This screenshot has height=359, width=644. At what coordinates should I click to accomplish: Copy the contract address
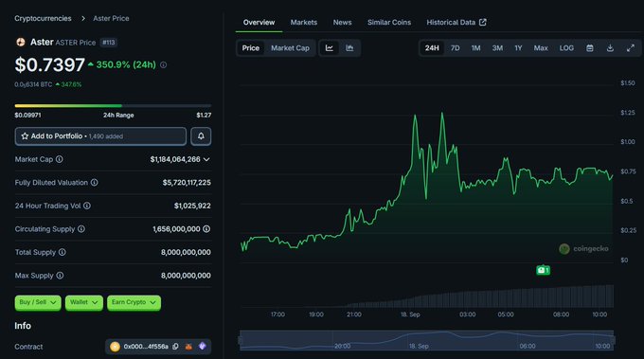click(x=176, y=347)
